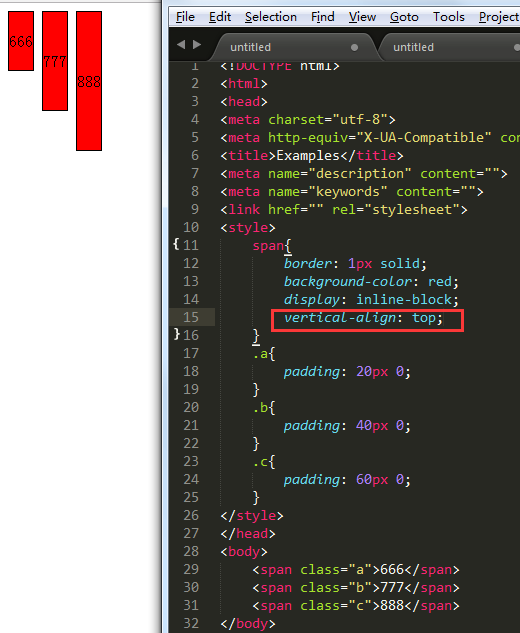Click the closing fold brace at line 16

point(177,333)
